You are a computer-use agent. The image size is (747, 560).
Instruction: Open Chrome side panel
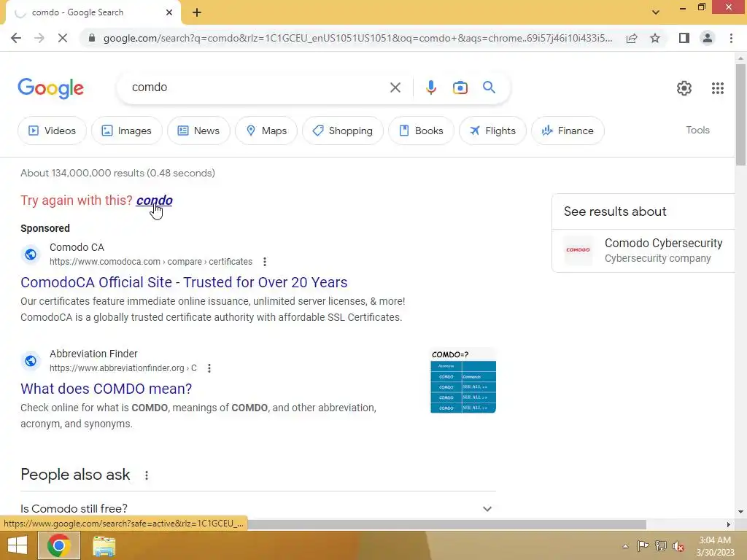684,38
